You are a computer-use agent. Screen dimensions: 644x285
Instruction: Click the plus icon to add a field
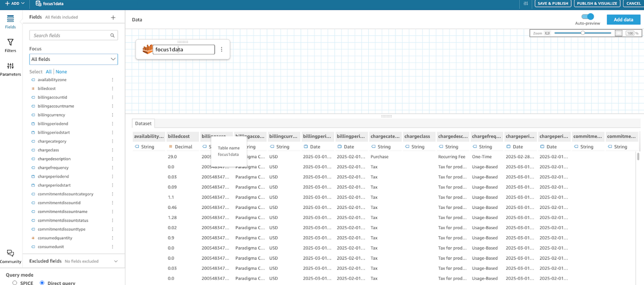[x=113, y=18]
